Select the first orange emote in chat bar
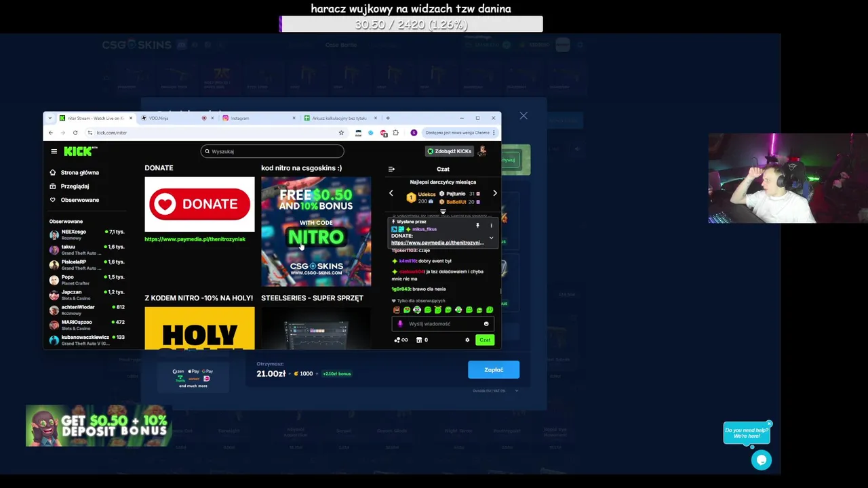 click(397, 310)
